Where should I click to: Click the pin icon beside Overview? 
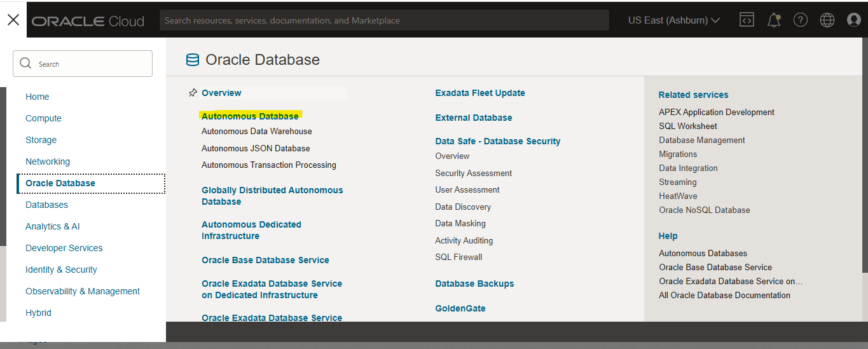(x=193, y=93)
